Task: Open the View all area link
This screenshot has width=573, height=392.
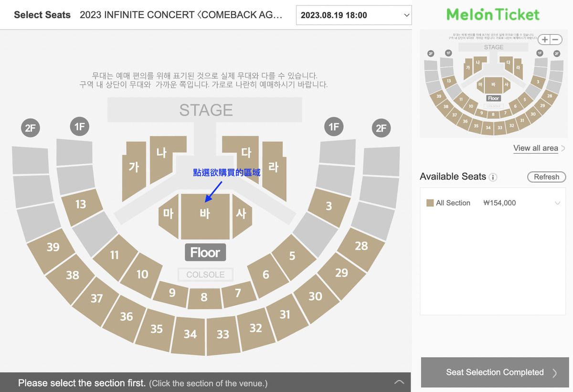Action: point(535,148)
